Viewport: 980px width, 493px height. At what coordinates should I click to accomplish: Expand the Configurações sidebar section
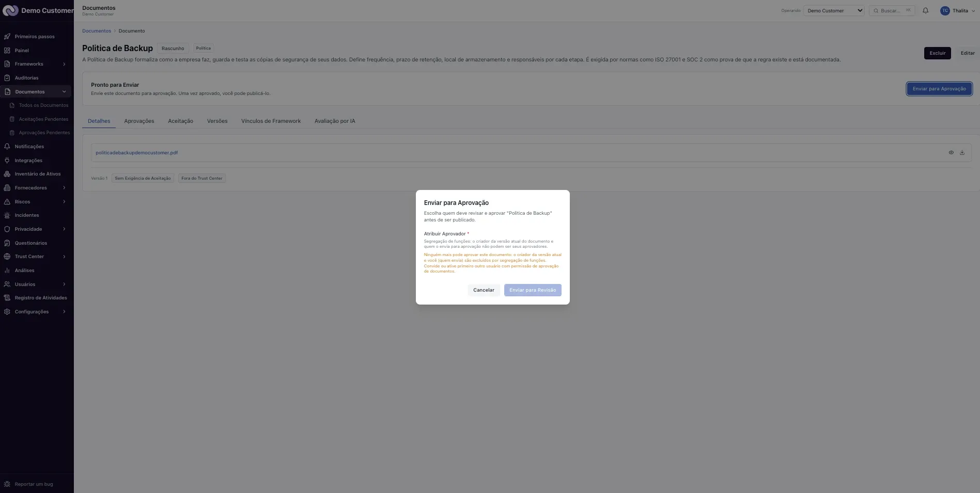[64, 312]
